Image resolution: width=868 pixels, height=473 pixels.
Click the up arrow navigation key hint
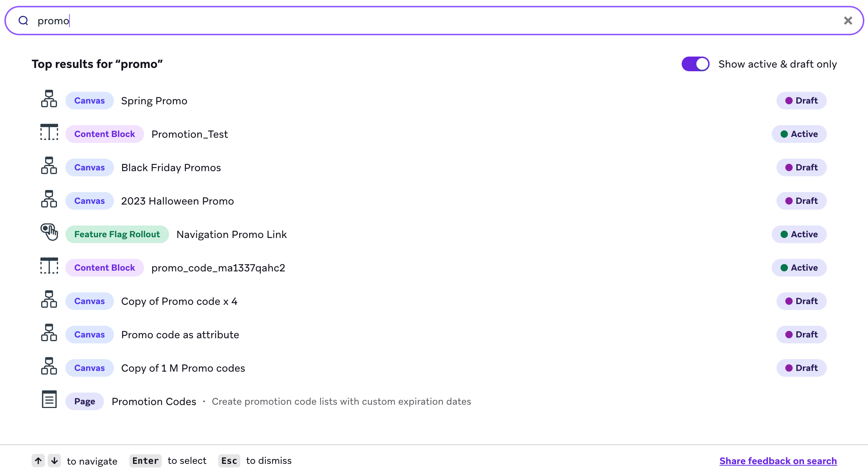[38, 461]
